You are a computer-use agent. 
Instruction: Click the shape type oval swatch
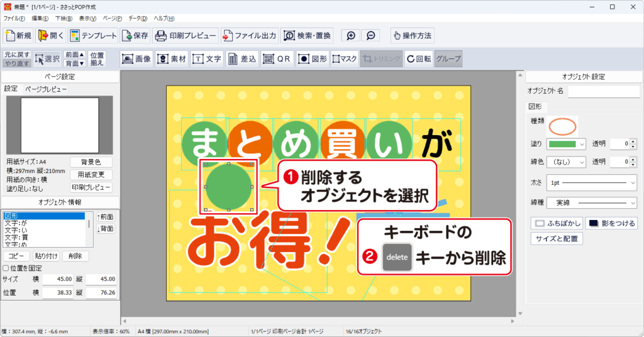pyautogui.click(x=562, y=126)
